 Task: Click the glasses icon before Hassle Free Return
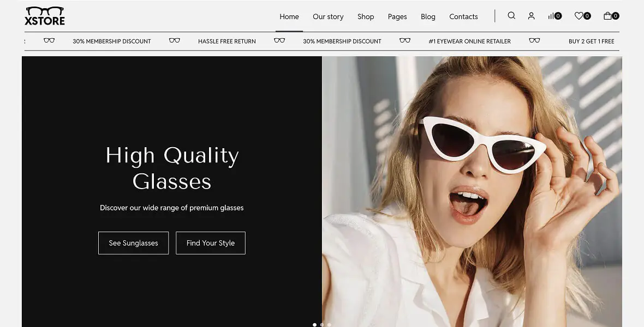tap(175, 40)
